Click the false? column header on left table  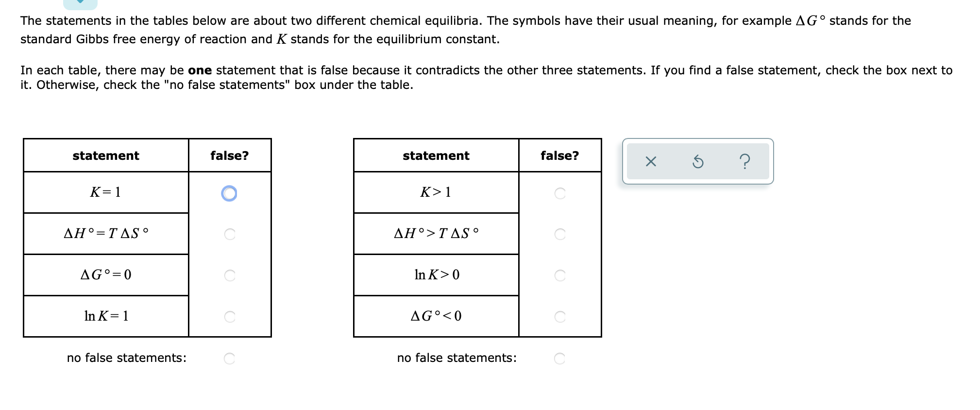click(229, 155)
